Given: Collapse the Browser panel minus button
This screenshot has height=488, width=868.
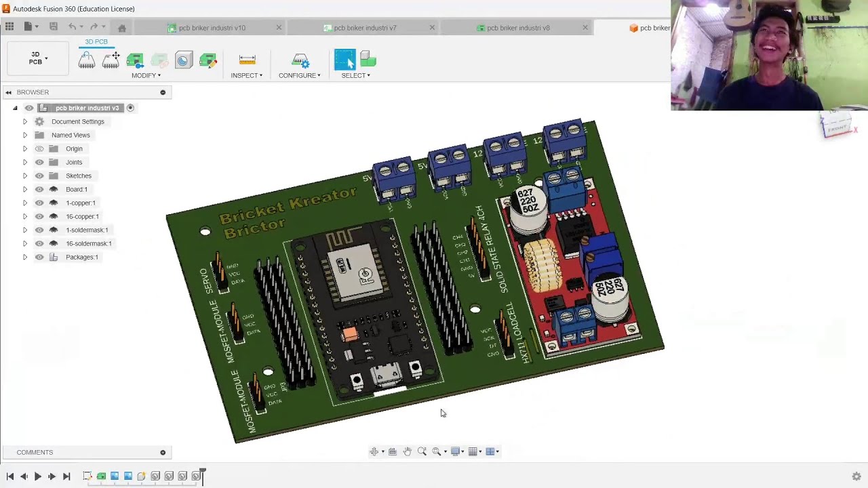Looking at the screenshot, I should 163,92.
